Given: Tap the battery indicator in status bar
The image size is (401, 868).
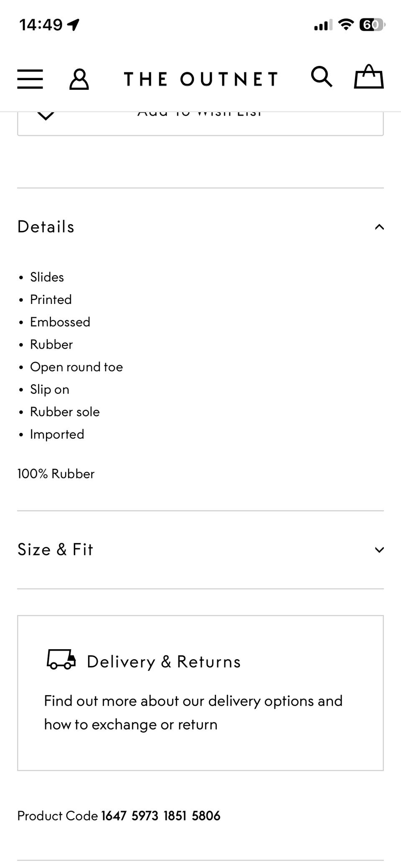Looking at the screenshot, I should point(371,25).
